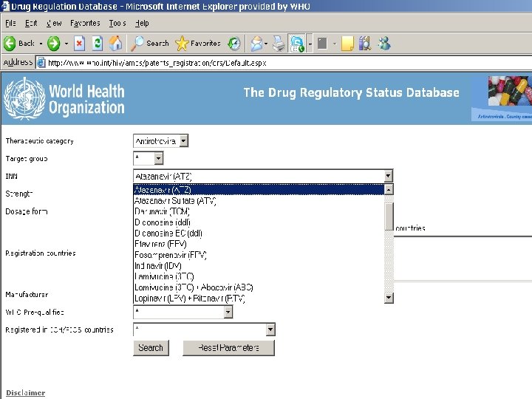Open the History clock icon
The image size is (532, 399).
point(233,44)
